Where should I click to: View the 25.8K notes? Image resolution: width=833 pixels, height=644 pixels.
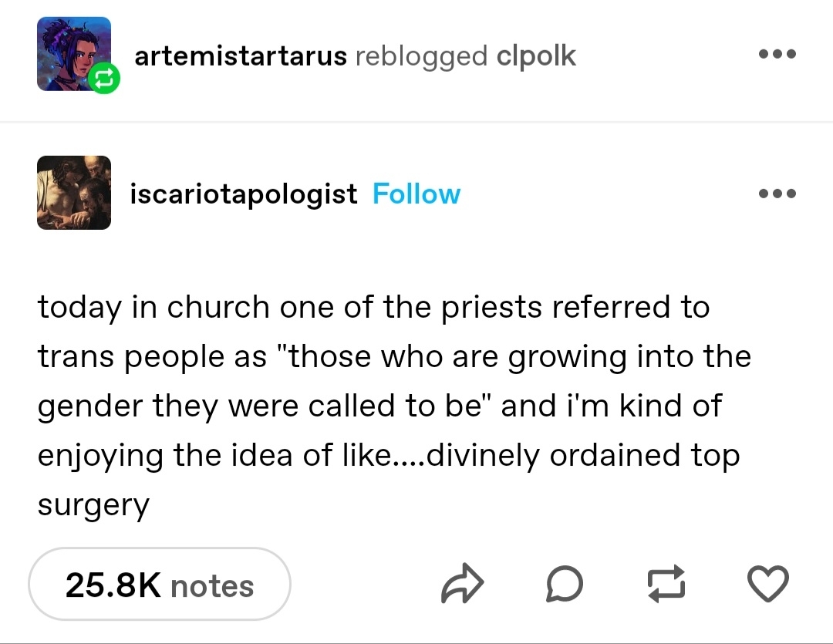pos(160,585)
